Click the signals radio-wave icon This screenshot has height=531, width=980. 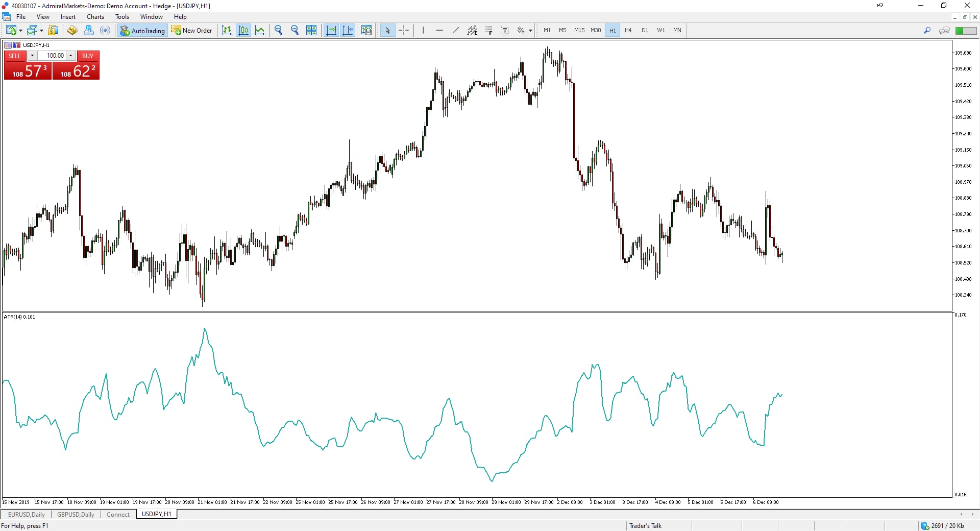105,31
